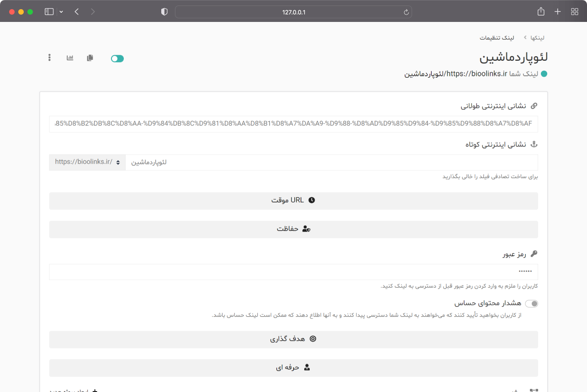Open link statistics chart icon
This screenshot has width=587, height=392.
pyautogui.click(x=70, y=58)
